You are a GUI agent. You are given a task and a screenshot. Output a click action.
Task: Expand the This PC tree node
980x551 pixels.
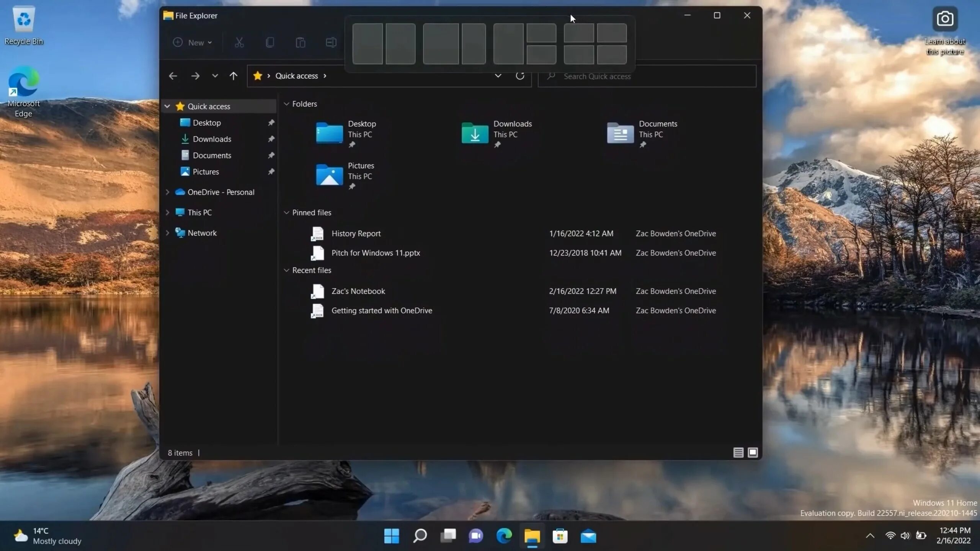tap(167, 212)
